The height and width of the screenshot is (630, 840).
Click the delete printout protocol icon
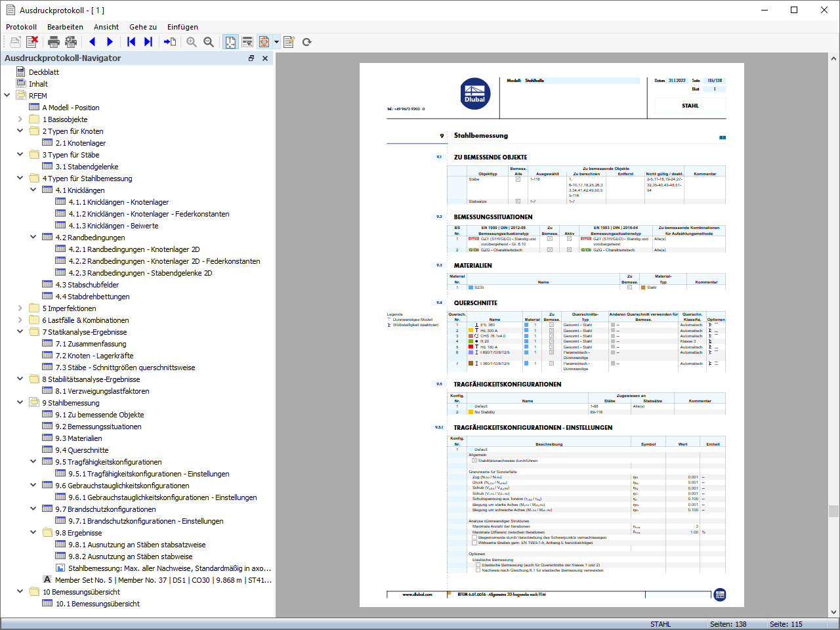[32, 42]
